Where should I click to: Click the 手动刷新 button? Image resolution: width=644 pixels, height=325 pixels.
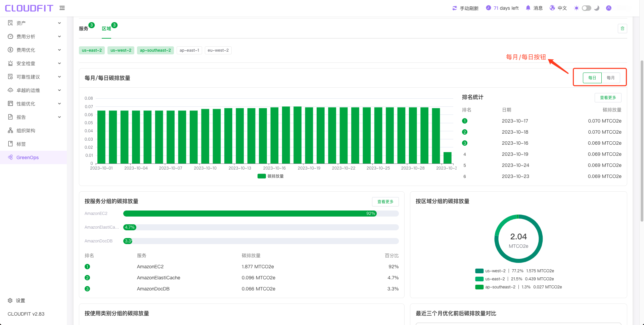[x=465, y=8]
